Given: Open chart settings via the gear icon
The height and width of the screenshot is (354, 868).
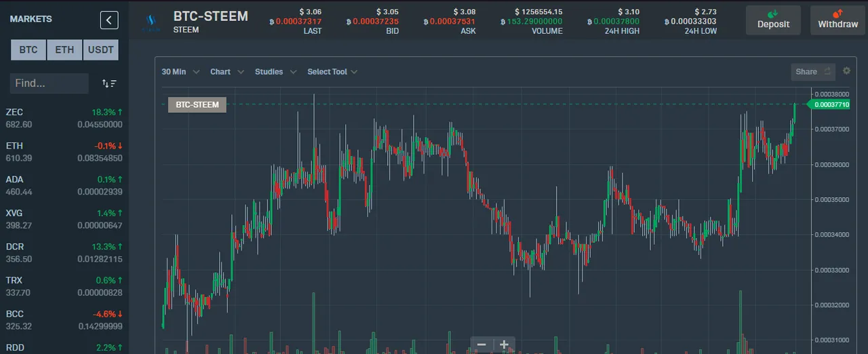Looking at the screenshot, I should pos(846,71).
